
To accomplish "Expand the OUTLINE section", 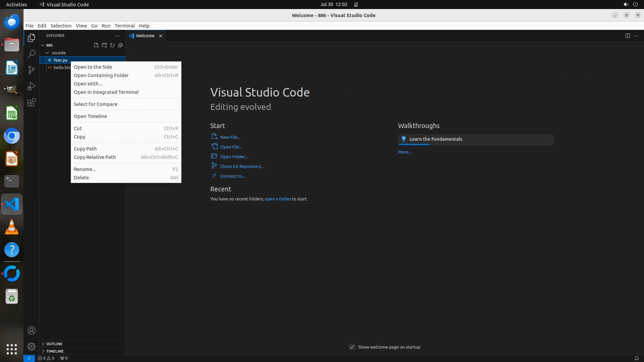I will tap(54, 344).
